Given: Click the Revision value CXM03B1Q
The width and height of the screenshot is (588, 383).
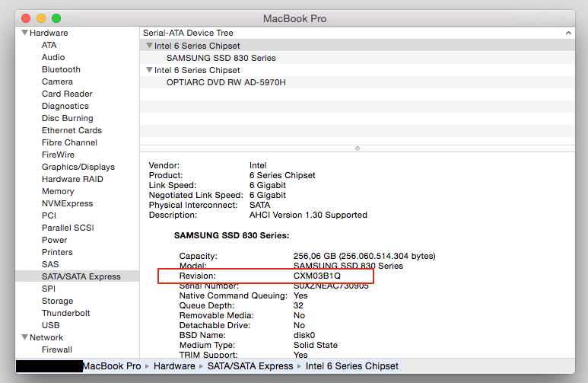Looking at the screenshot, I should pos(317,276).
